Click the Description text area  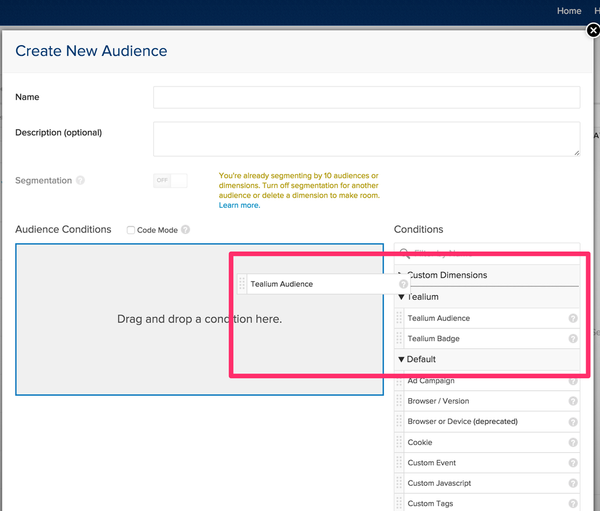coord(366,139)
